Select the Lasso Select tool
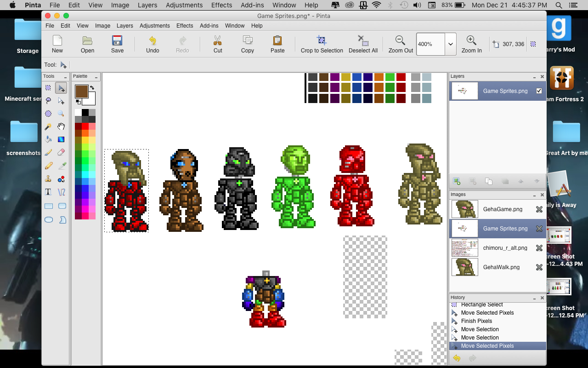This screenshot has width=588, height=368. pos(48,101)
